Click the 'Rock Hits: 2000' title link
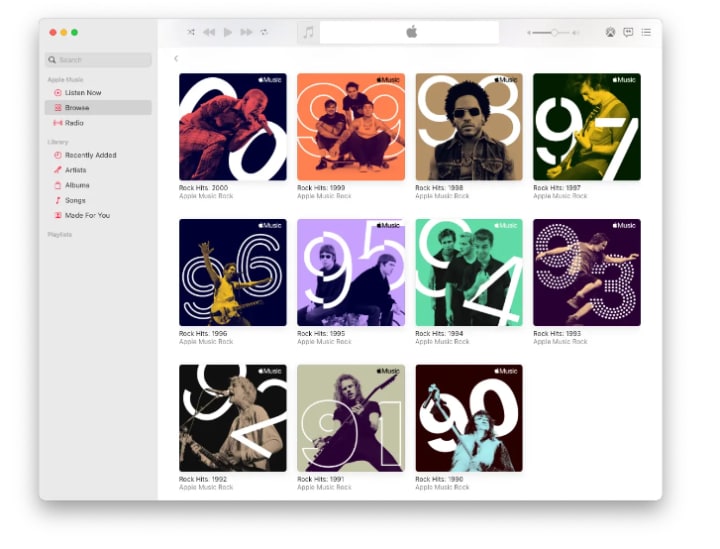720x549 pixels. 203,188
